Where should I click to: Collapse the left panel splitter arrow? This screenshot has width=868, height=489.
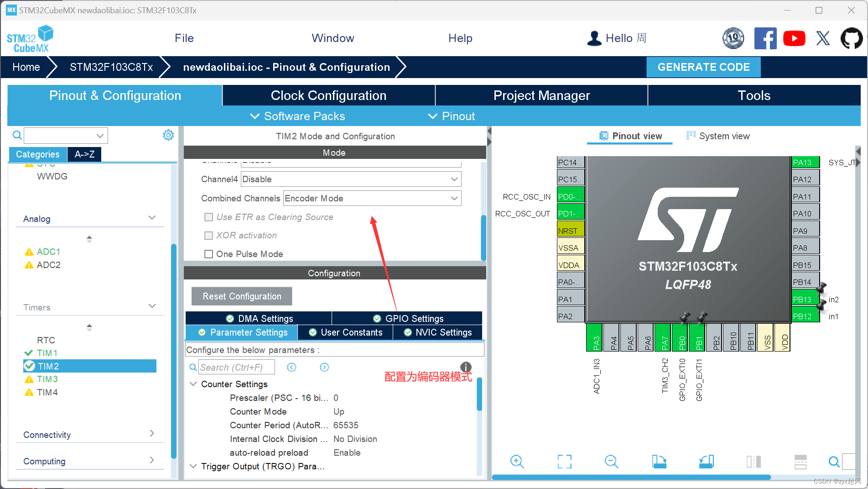pyautogui.click(x=489, y=131)
